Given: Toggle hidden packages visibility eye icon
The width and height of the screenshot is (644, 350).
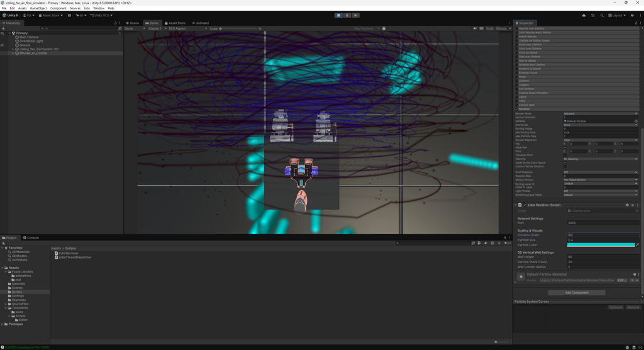Looking at the screenshot, I should [x=508, y=243].
